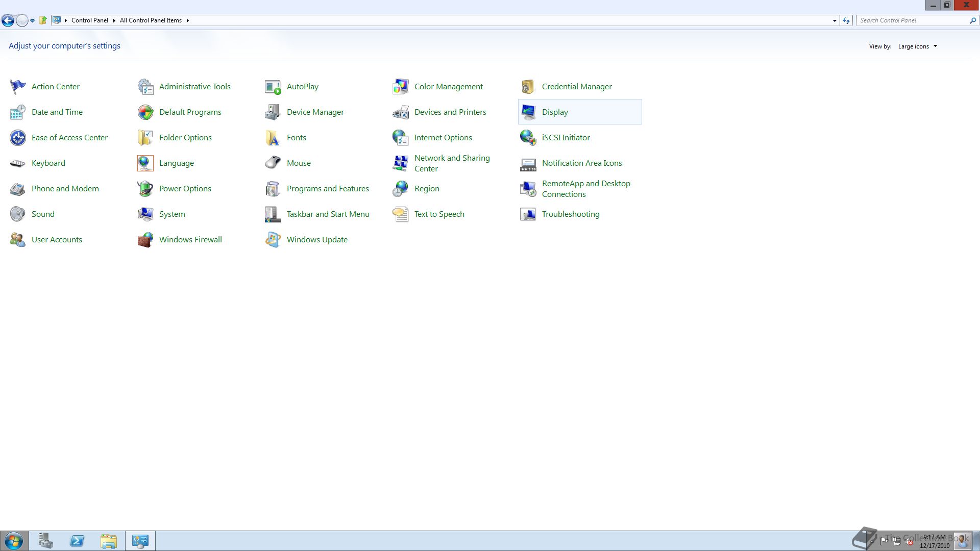Open Windows Explorer from the taskbar
980x551 pixels.
(109, 541)
